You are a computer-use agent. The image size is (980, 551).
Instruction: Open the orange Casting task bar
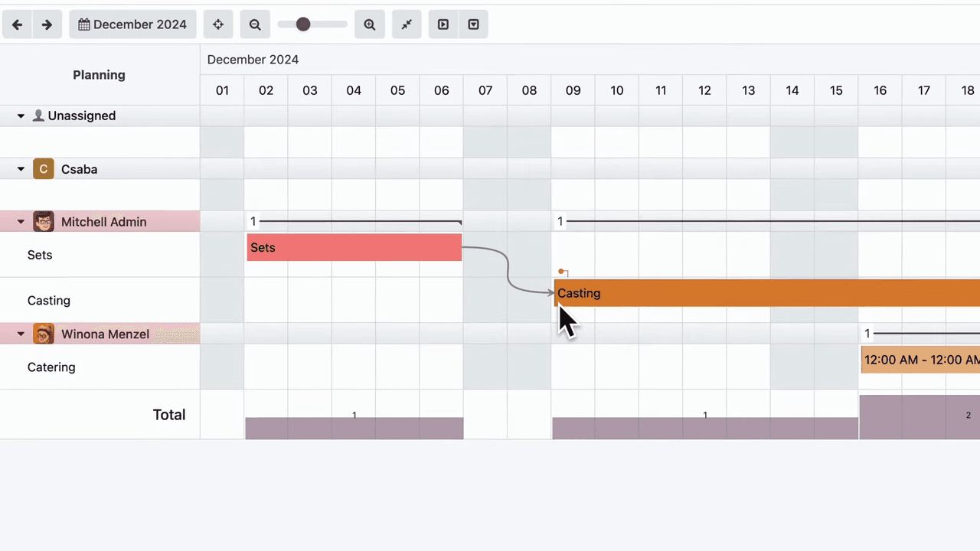(x=766, y=293)
